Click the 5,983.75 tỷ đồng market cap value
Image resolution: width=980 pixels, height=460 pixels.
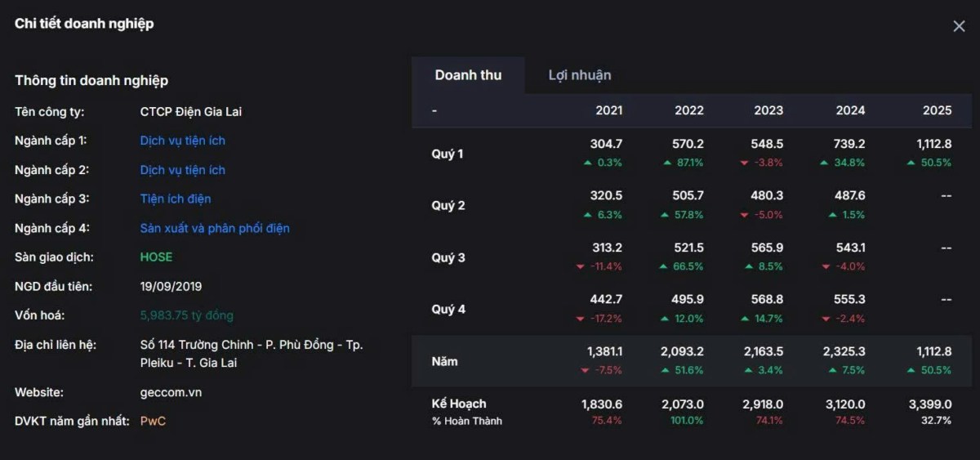(x=186, y=315)
